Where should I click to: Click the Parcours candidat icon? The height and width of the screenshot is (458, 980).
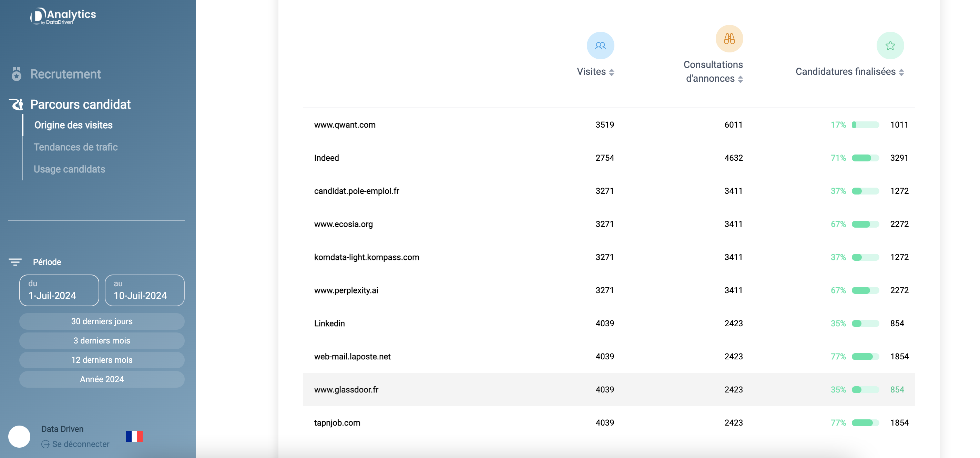pyautogui.click(x=16, y=104)
